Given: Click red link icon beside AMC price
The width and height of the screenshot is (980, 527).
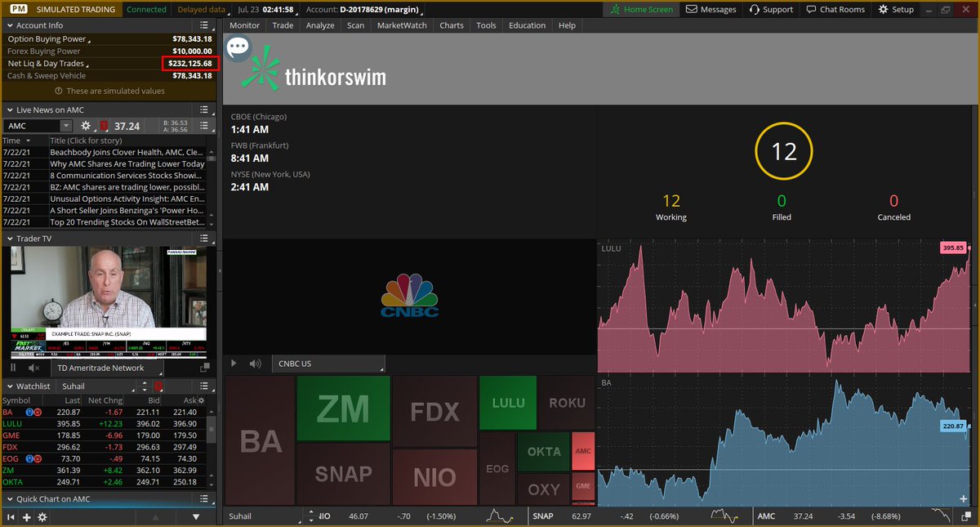Looking at the screenshot, I should point(104,126).
